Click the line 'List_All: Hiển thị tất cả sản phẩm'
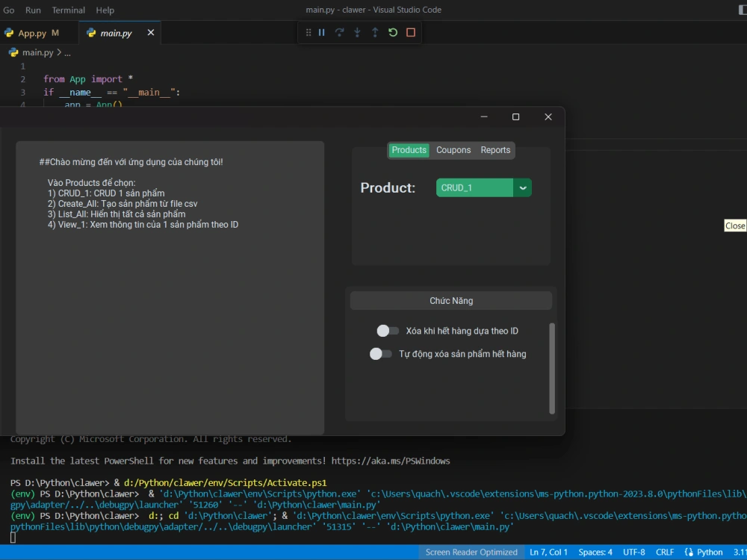Image resolution: width=747 pixels, height=560 pixels. (117, 214)
